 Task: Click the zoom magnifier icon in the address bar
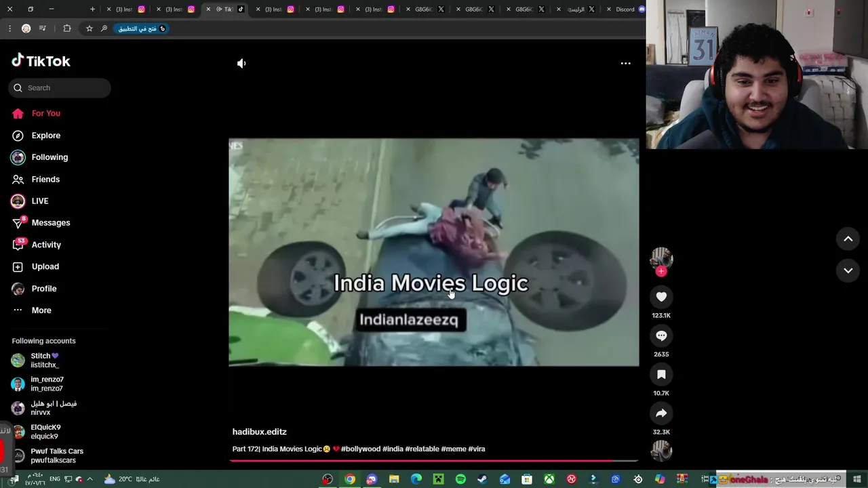click(x=104, y=28)
